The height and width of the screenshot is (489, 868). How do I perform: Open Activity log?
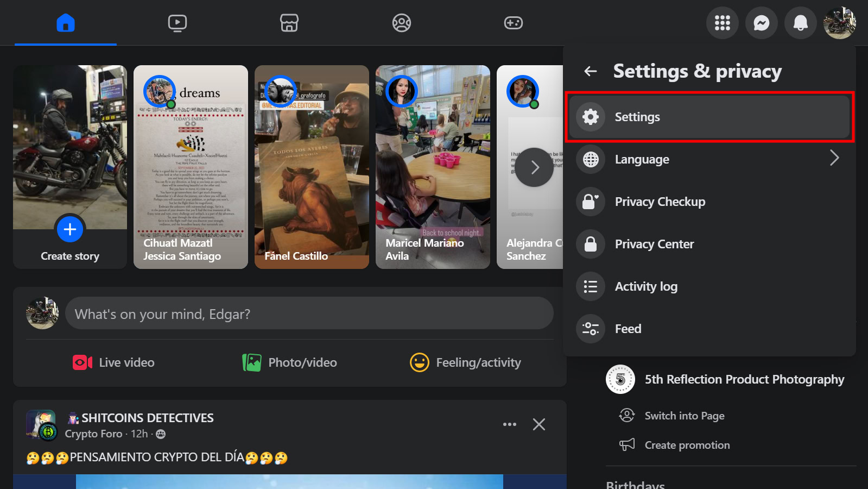click(709, 286)
